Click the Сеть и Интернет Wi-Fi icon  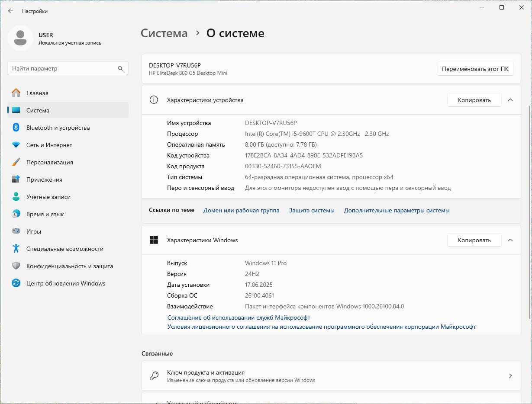tap(16, 145)
